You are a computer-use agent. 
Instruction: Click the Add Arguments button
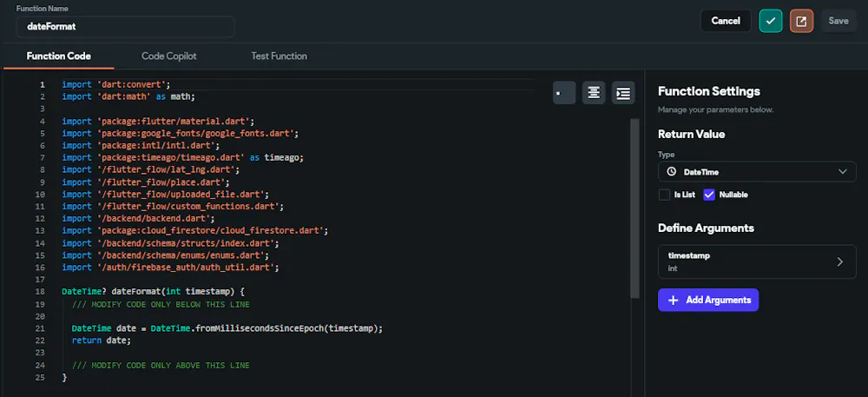click(x=708, y=300)
